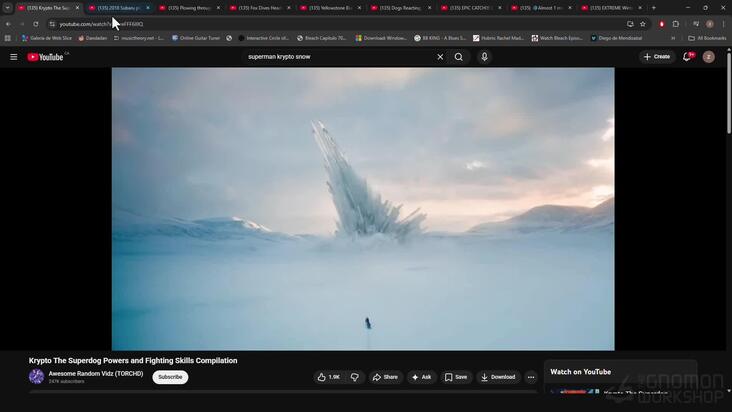
Task: Click the Ask button
Action: point(422,377)
